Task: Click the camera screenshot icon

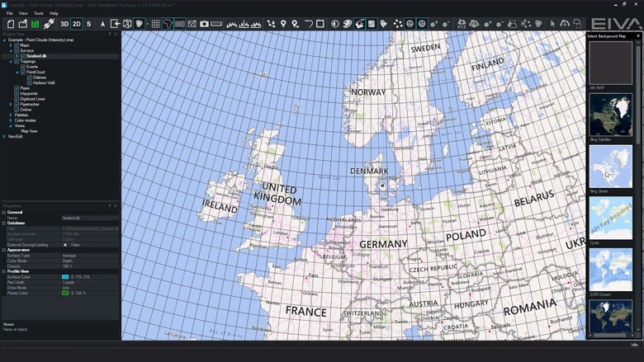Action: tap(204, 24)
